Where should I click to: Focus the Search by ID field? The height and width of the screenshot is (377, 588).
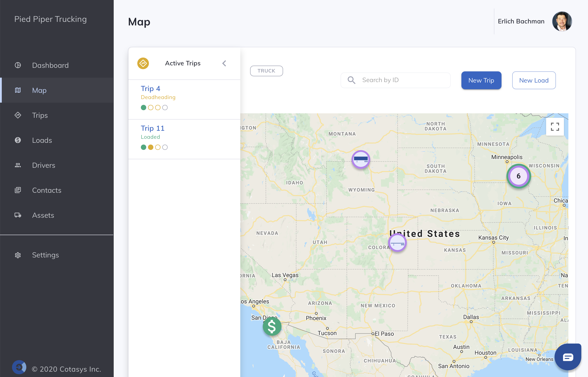(404, 80)
